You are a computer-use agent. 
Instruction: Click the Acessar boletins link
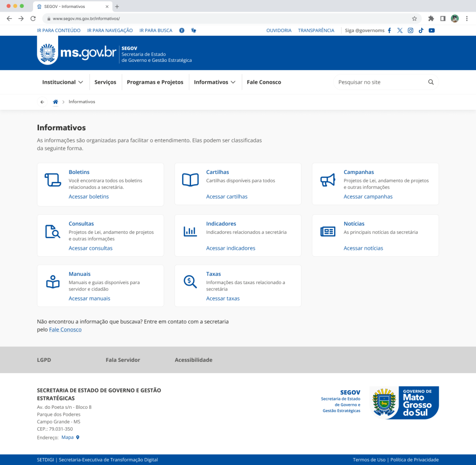[x=89, y=197]
